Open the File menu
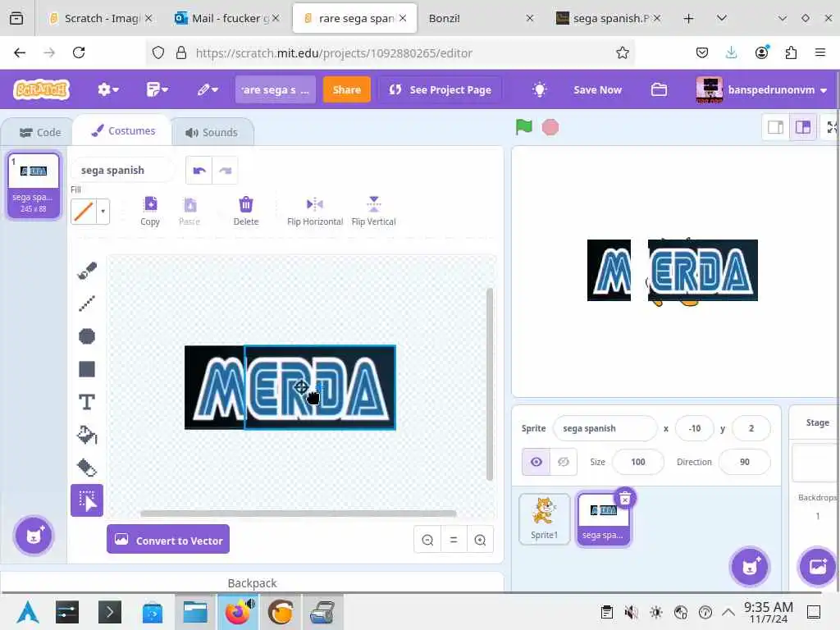 click(x=157, y=89)
